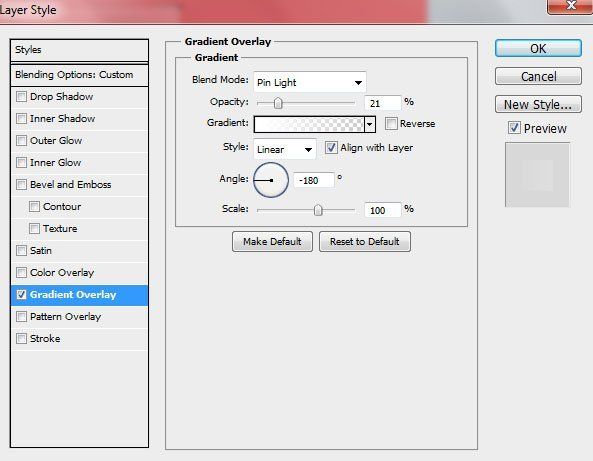The width and height of the screenshot is (593, 461).
Task: Click Reset to Default button
Action: (x=365, y=241)
